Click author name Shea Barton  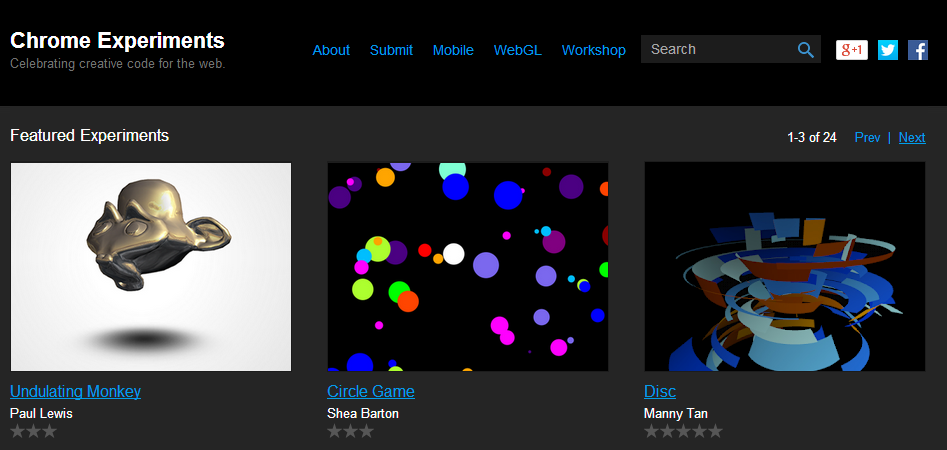coord(363,414)
